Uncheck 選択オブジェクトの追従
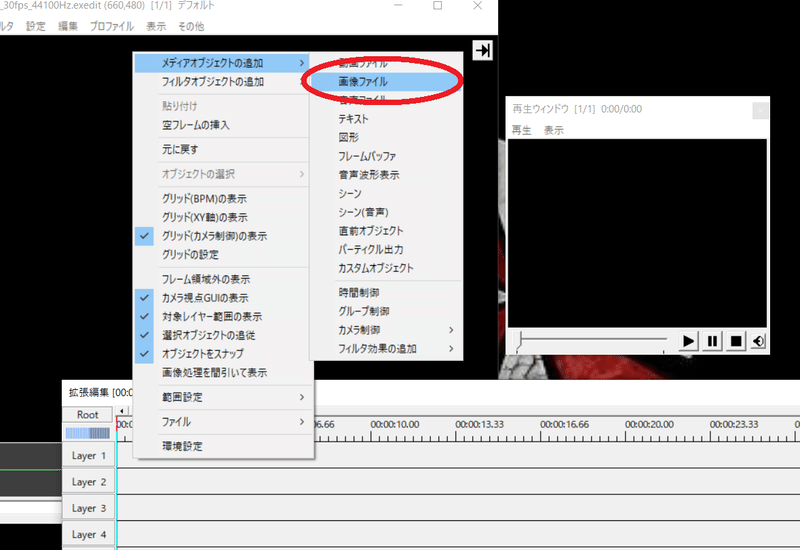The image size is (800, 550). 221,335
